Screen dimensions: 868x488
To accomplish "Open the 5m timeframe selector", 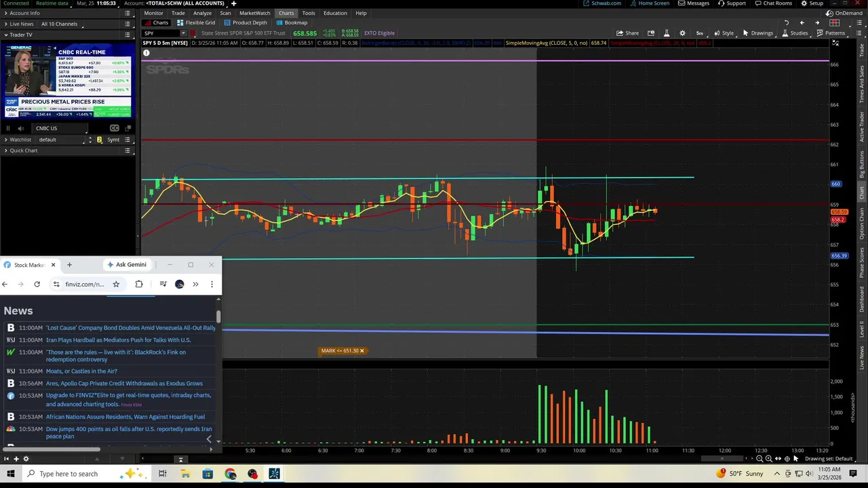I will tap(699, 33).
